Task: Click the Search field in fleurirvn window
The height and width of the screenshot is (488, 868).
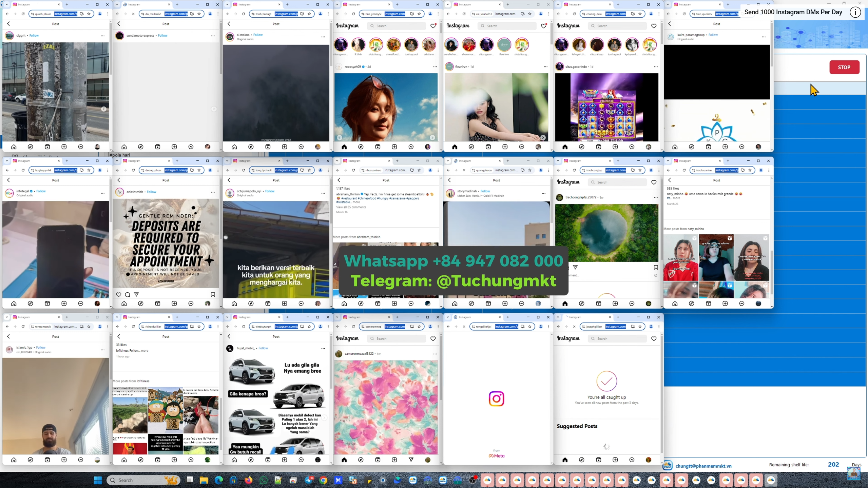Action: 507,26
